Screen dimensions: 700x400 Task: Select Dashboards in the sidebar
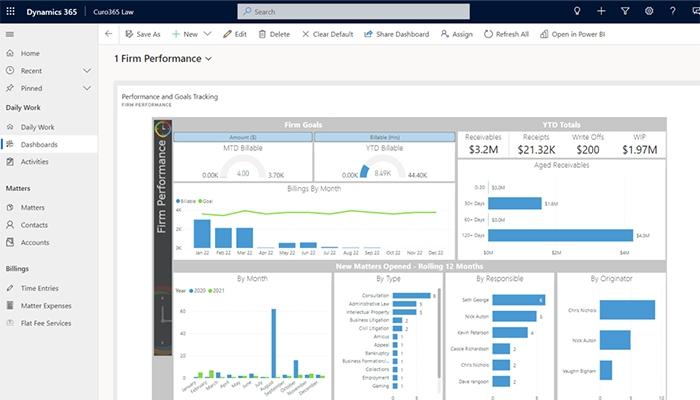(x=49, y=144)
